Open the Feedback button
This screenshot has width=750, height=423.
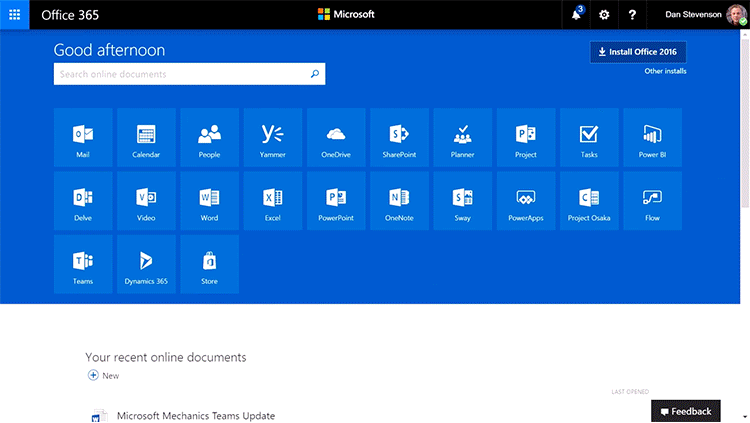coord(685,411)
